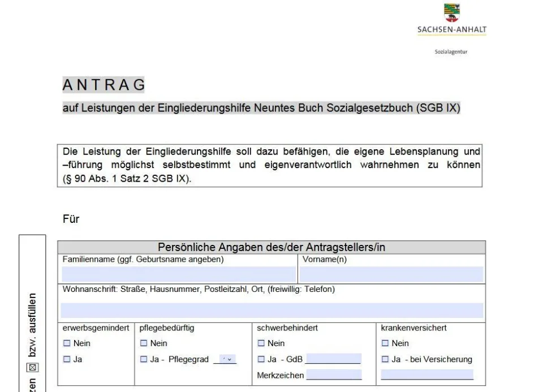The image size is (543, 392).
Task: Click the Wohnanschrift address field
Action: 271,310
